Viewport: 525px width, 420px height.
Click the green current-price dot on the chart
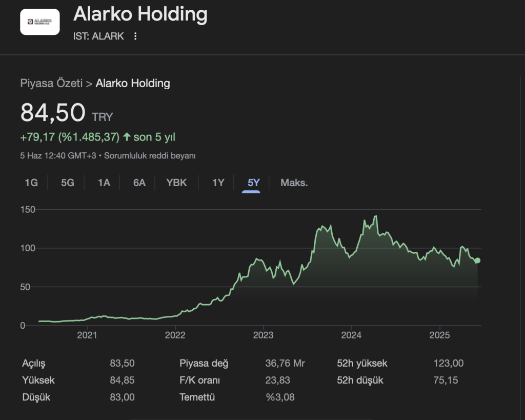477,261
